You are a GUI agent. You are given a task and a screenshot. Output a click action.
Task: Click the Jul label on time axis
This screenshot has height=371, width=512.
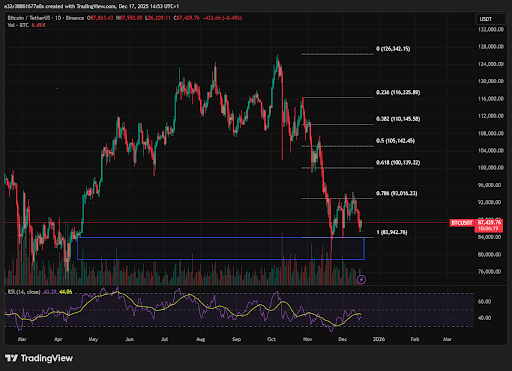click(x=164, y=339)
